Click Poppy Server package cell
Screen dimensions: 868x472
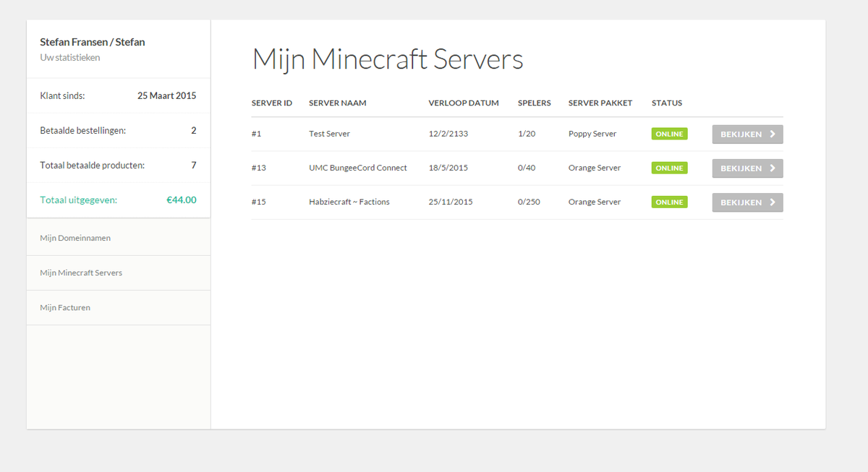coord(592,134)
